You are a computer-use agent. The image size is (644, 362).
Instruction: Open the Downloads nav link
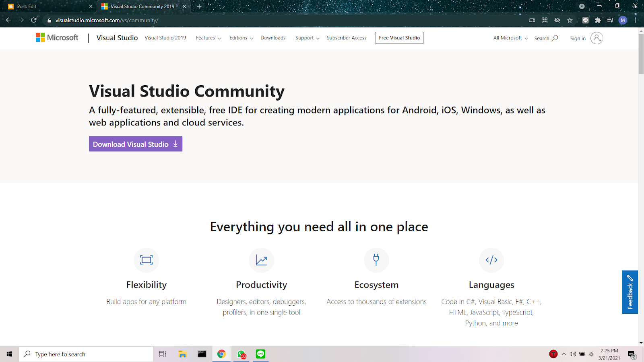(273, 38)
